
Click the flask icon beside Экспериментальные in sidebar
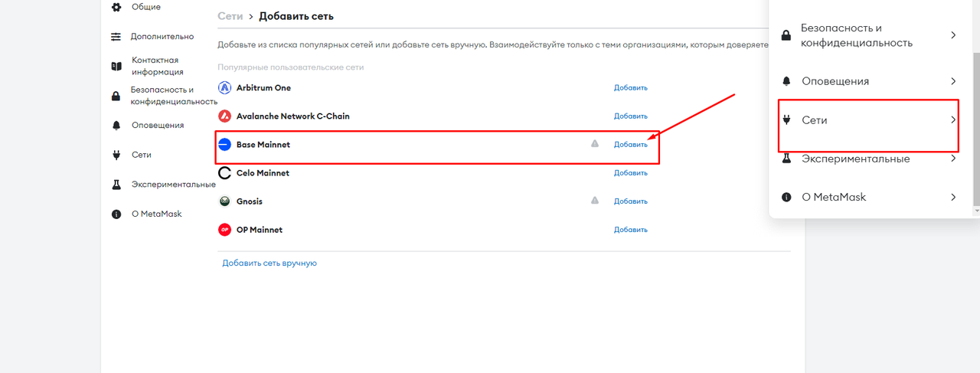click(116, 185)
